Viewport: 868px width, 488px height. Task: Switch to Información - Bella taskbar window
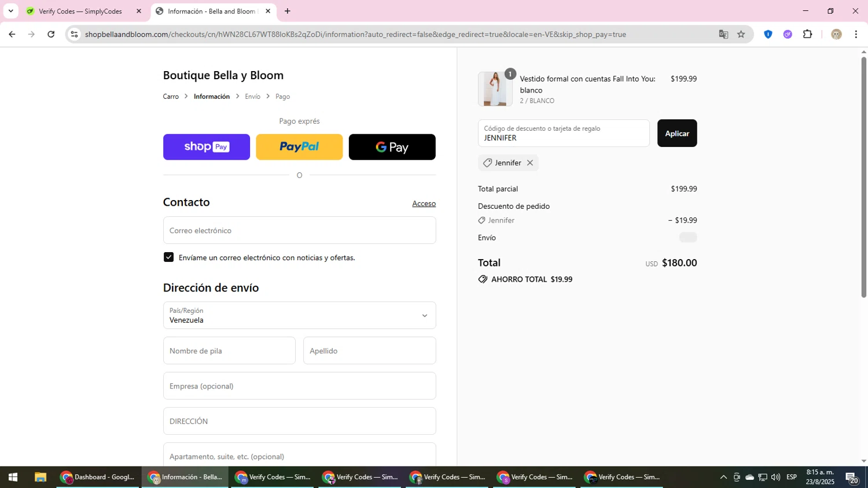186,477
